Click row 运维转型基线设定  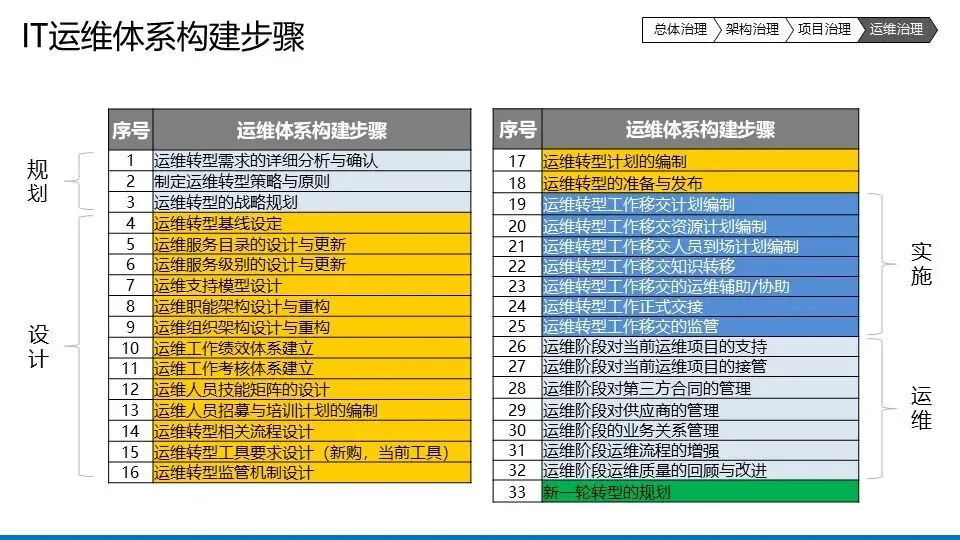pyautogui.click(x=290, y=223)
